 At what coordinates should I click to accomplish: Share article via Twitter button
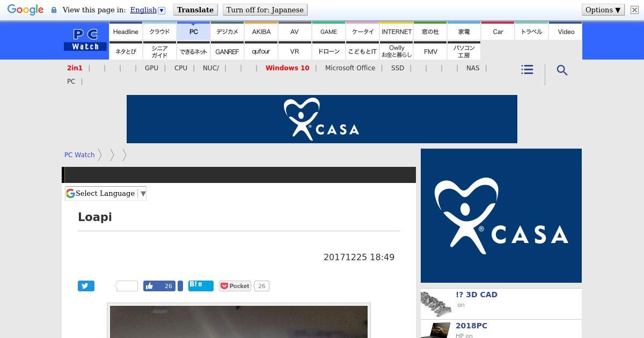(x=86, y=286)
